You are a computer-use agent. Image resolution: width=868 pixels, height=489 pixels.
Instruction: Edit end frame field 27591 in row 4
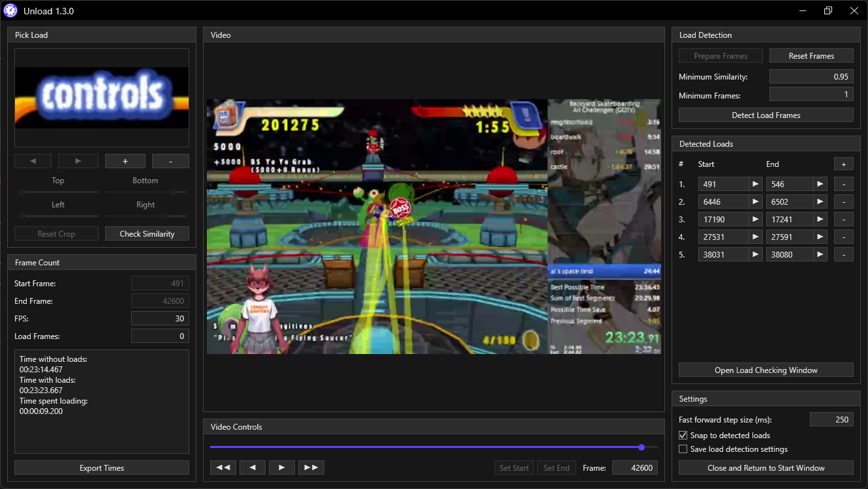pos(790,237)
